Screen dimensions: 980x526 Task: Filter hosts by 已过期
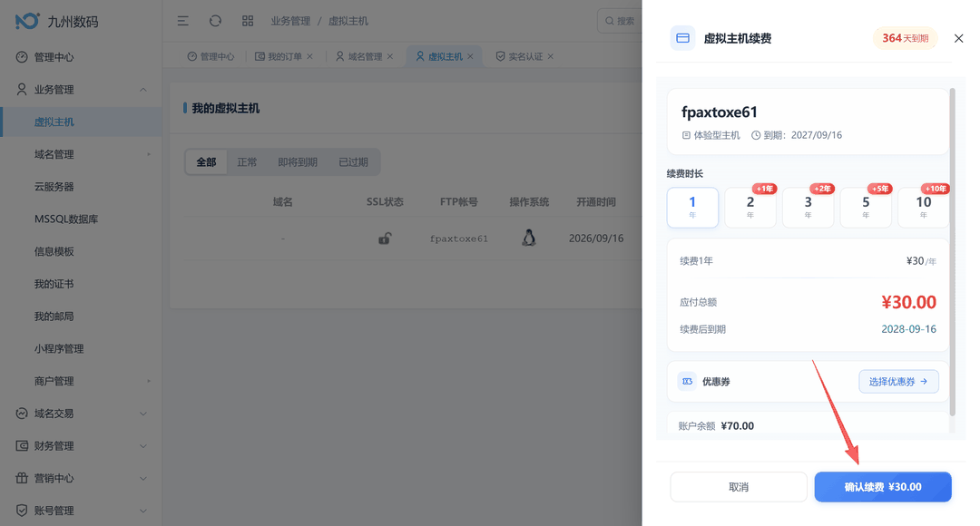pyautogui.click(x=353, y=162)
